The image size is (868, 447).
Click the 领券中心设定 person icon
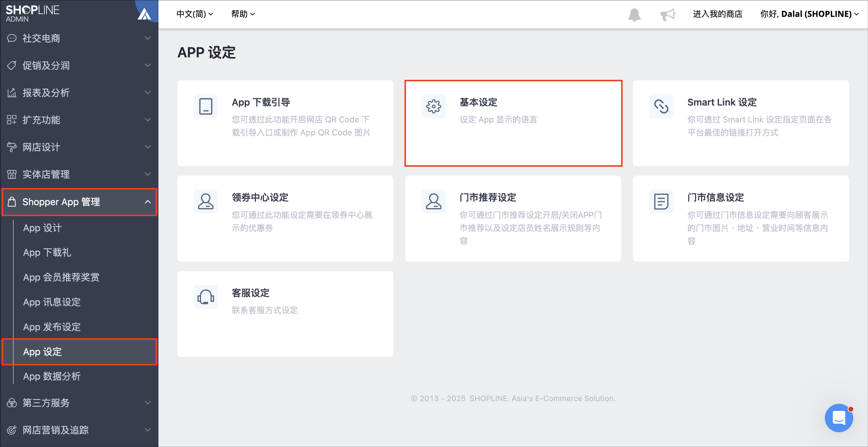205,201
